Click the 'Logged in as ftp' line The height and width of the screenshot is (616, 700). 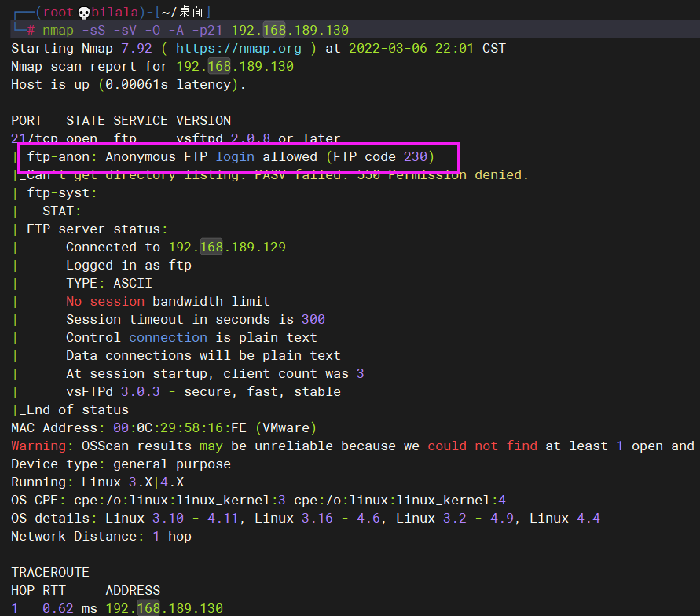tap(129, 265)
